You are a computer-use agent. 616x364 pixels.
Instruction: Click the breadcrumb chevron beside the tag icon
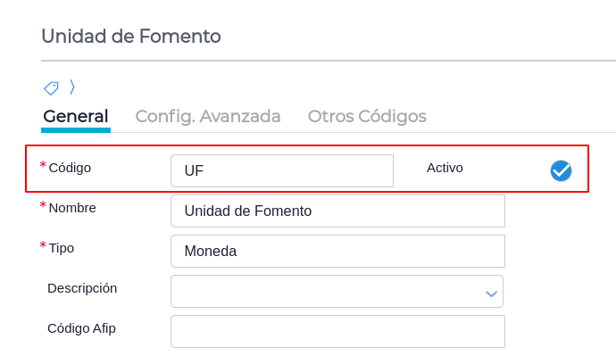coord(72,87)
